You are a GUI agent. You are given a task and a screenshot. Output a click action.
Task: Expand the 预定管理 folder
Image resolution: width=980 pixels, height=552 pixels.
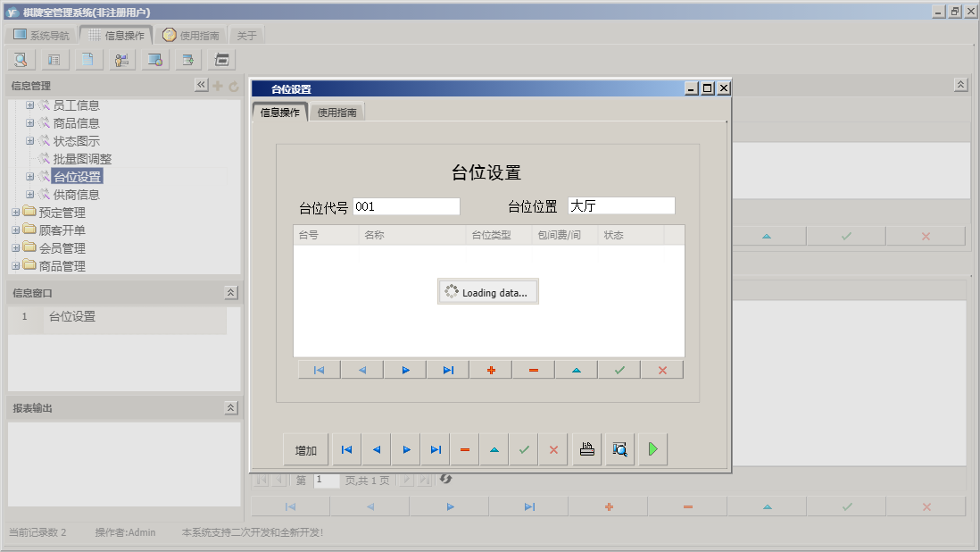tap(15, 213)
